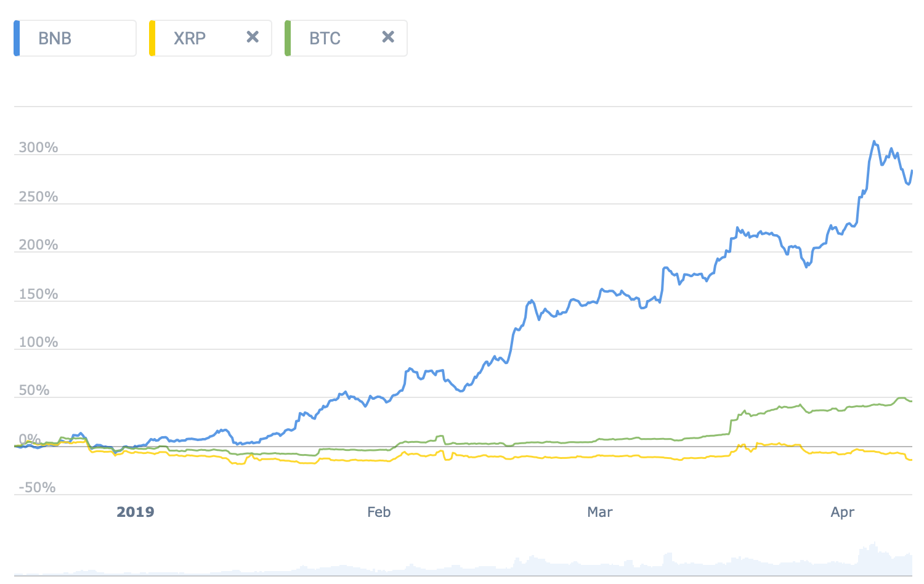This screenshot has width=924, height=584.
Task: Click the BNB line's peak in April
Action: [x=873, y=142]
